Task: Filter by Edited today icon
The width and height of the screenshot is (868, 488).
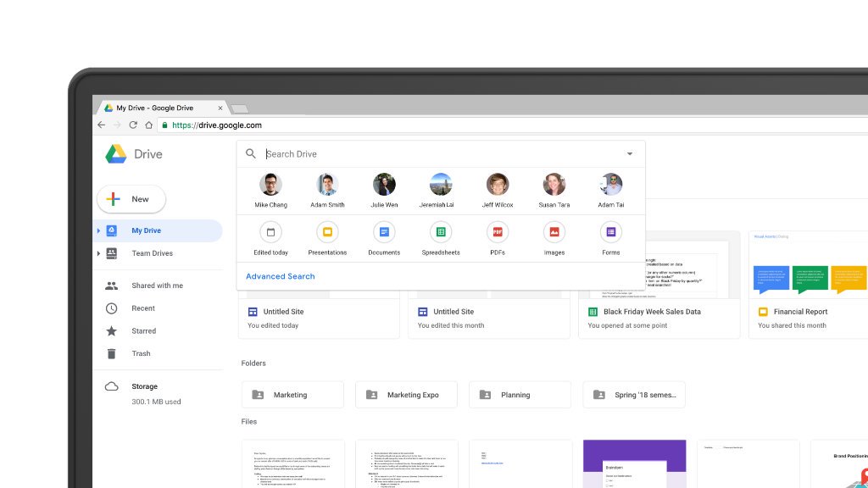Action: pos(270,232)
